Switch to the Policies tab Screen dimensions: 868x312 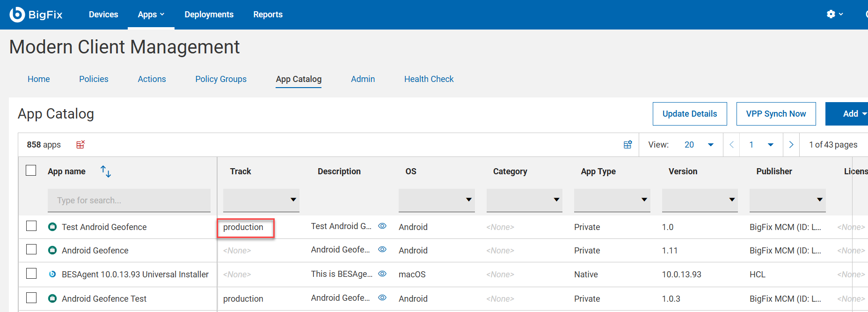94,79
